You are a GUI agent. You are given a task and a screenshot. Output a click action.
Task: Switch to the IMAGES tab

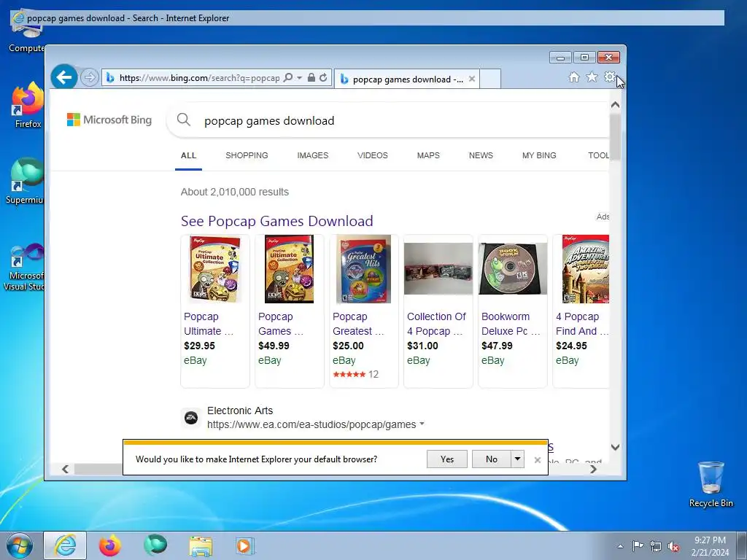tap(312, 155)
